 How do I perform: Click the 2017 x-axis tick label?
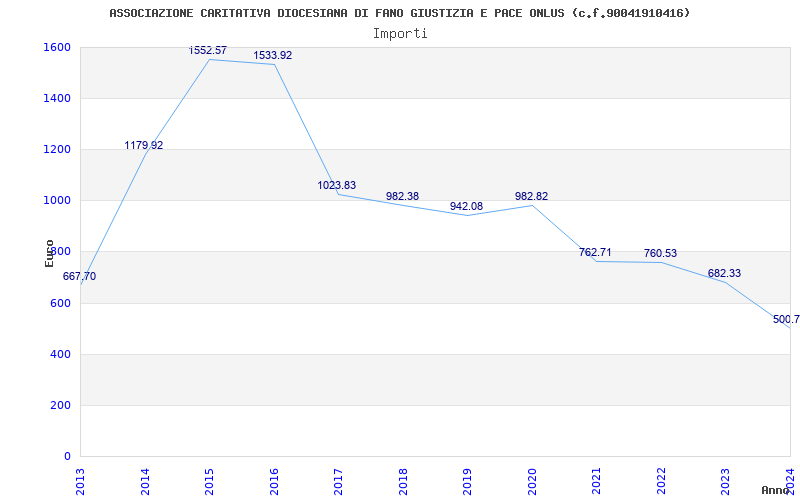pos(339,480)
